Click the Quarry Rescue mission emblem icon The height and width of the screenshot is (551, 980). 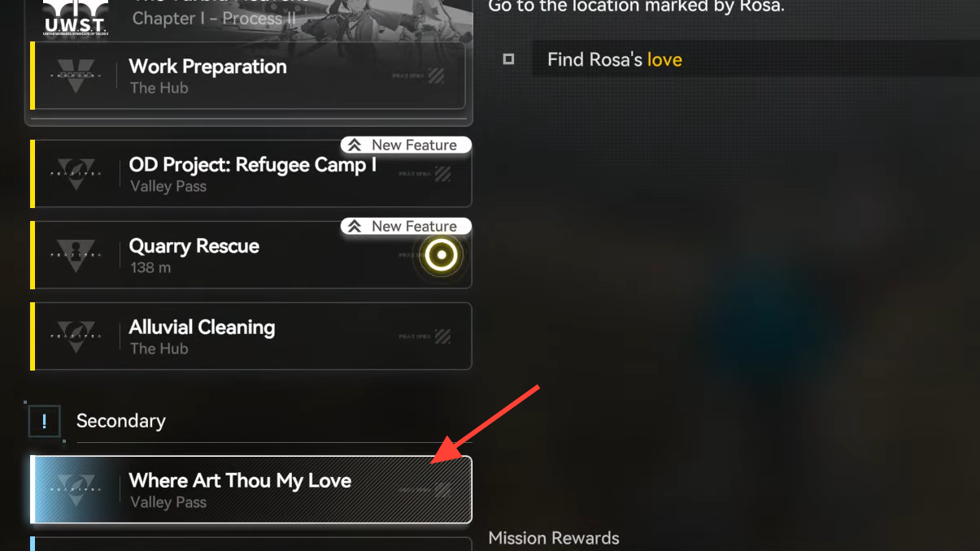tap(76, 255)
